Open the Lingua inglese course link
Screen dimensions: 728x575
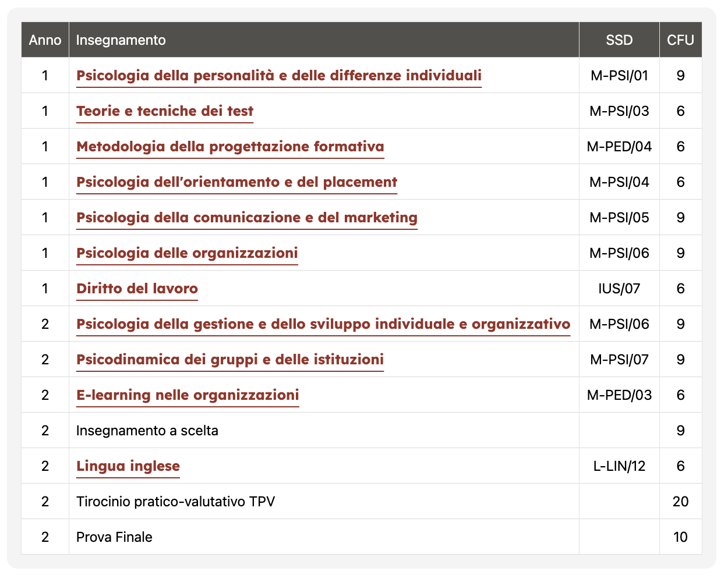(128, 466)
